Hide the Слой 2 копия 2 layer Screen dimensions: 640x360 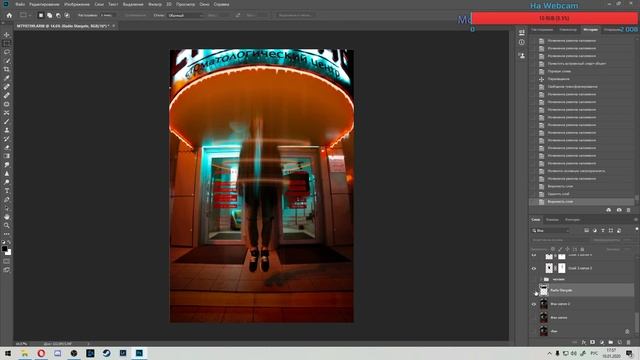coord(534,268)
